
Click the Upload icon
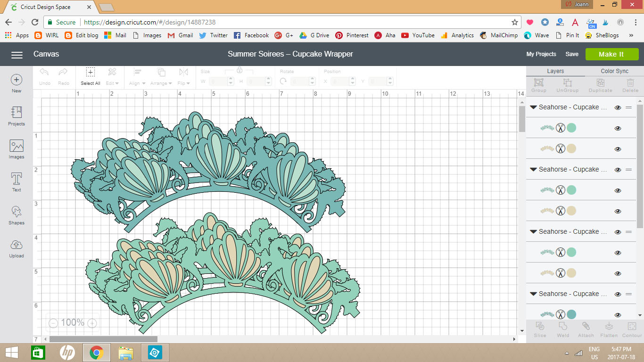pyautogui.click(x=17, y=248)
